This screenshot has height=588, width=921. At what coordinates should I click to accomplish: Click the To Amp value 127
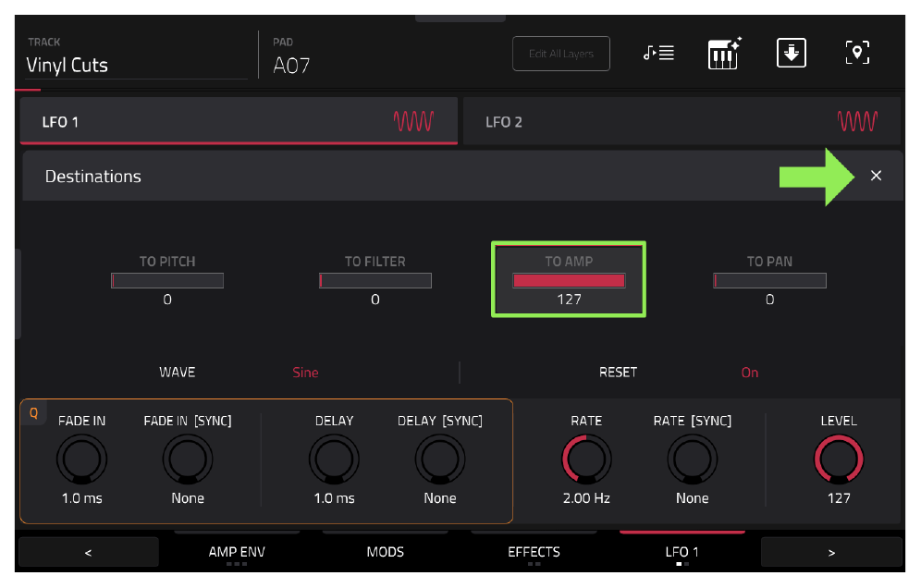pos(569,300)
